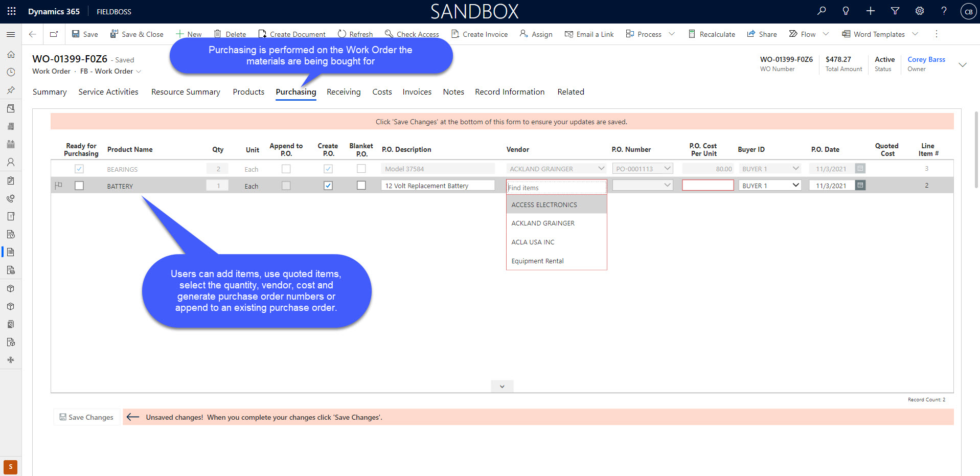This screenshot has width=980, height=476.
Task: Switch to the Receiving tab
Action: point(344,92)
